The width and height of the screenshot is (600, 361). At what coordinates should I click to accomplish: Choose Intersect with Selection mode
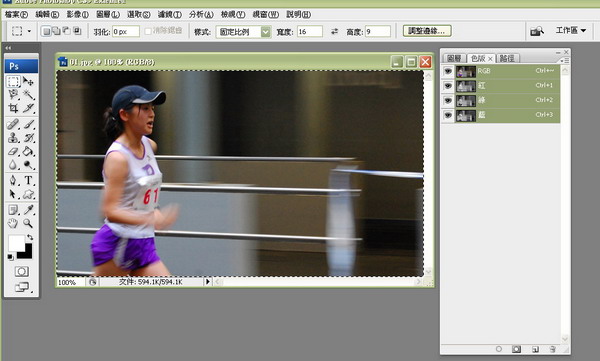[77, 31]
